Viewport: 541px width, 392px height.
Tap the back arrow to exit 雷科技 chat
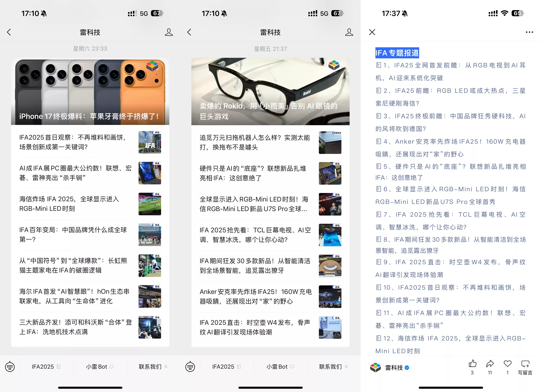[x=9, y=32]
